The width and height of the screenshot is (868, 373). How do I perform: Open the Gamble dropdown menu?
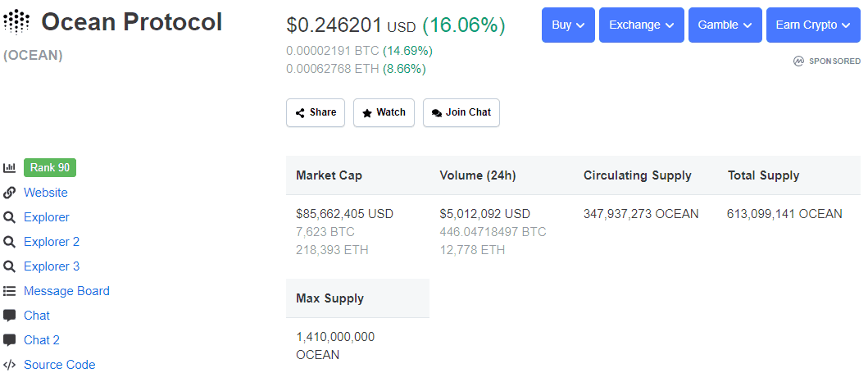pyautogui.click(x=725, y=25)
